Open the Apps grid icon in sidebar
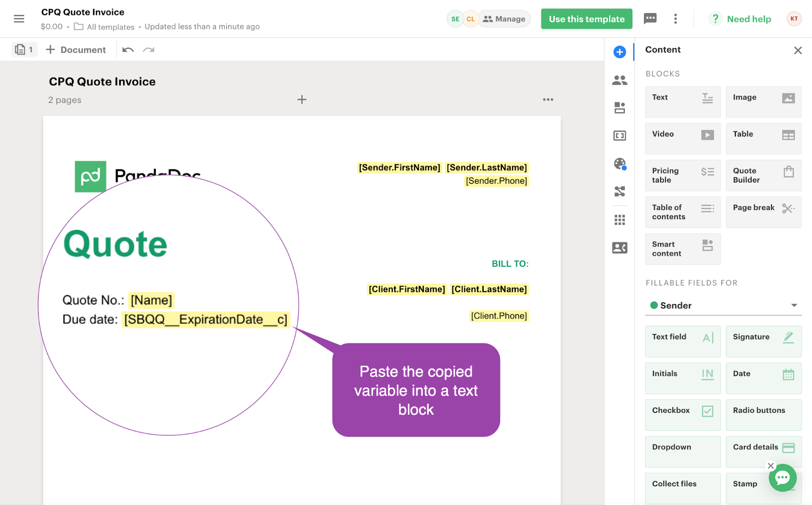 coord(620,220)
